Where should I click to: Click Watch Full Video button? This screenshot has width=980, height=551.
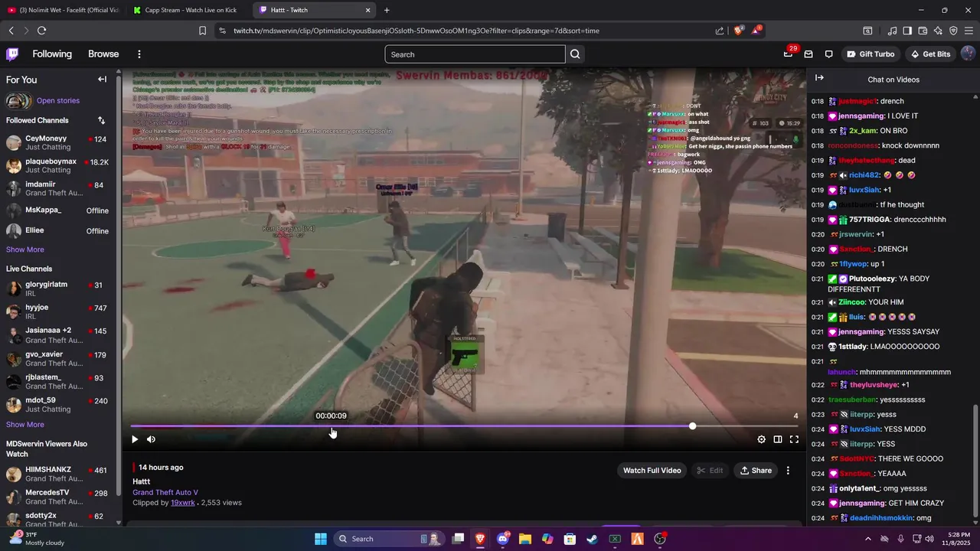[x=652, y=471]
